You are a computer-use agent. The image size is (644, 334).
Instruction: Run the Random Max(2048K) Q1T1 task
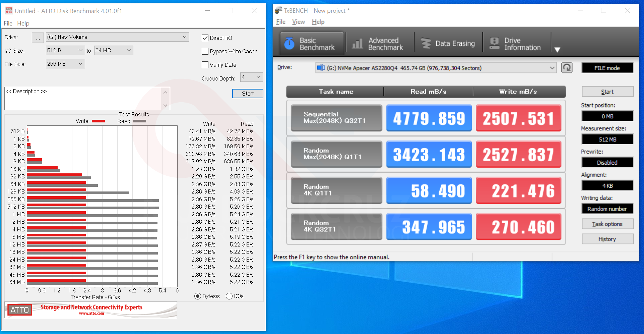(x=336, y=154)
